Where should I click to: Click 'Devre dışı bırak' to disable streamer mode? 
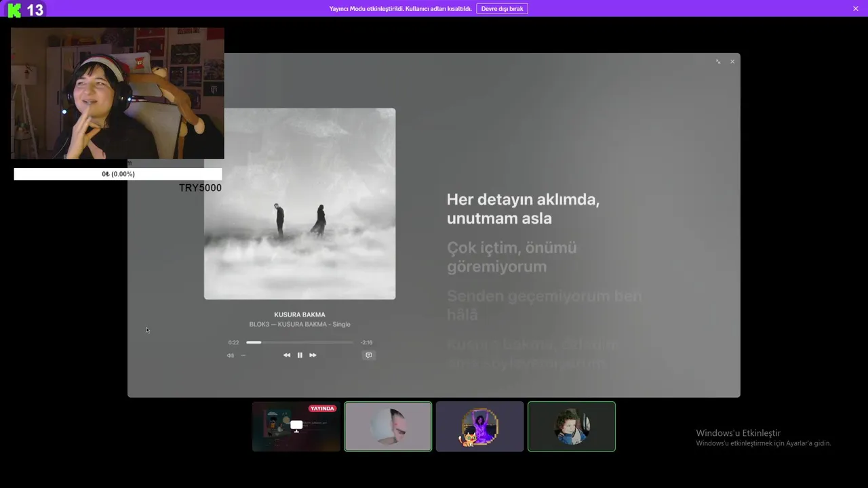pos(502,9)
